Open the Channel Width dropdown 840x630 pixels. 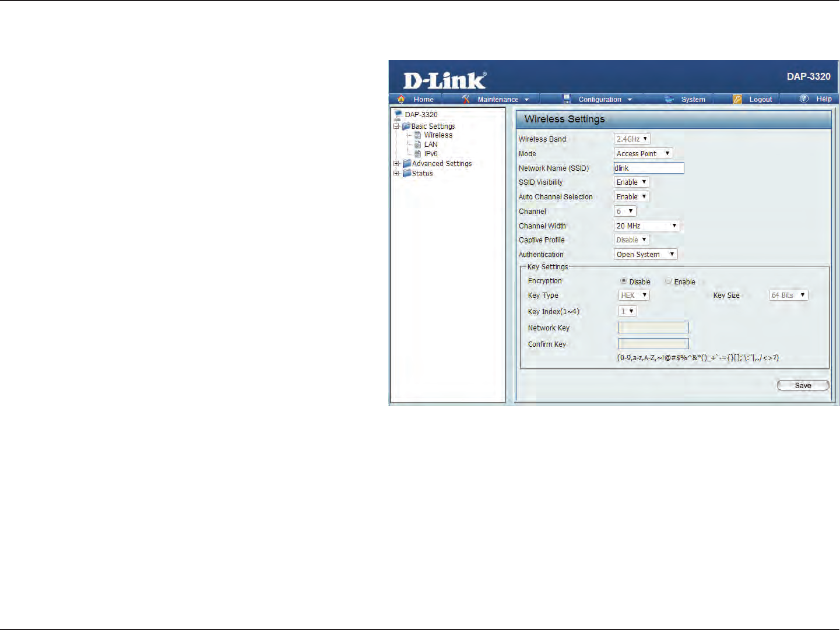pyautogui.click(x=647, y=226)
